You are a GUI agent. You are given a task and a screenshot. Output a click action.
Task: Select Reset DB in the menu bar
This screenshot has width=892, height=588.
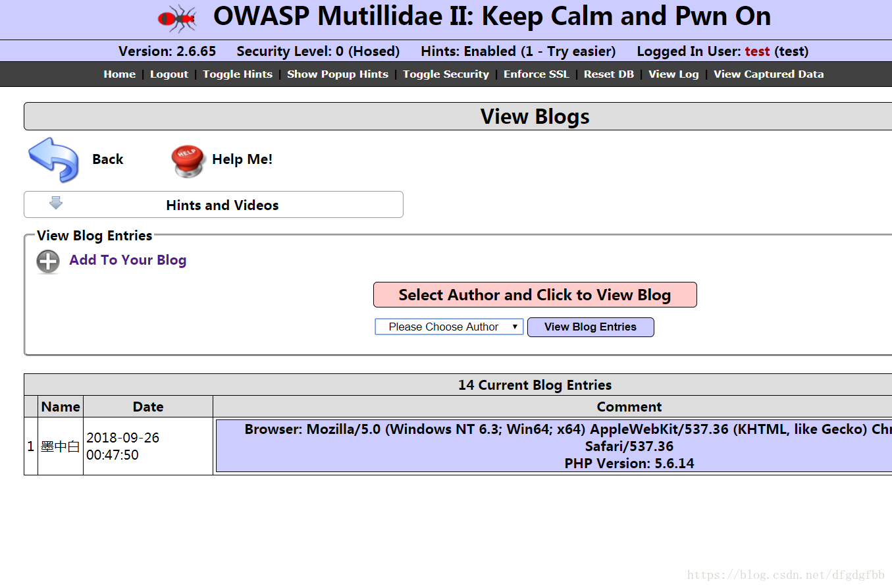click(x=609, y=74)
